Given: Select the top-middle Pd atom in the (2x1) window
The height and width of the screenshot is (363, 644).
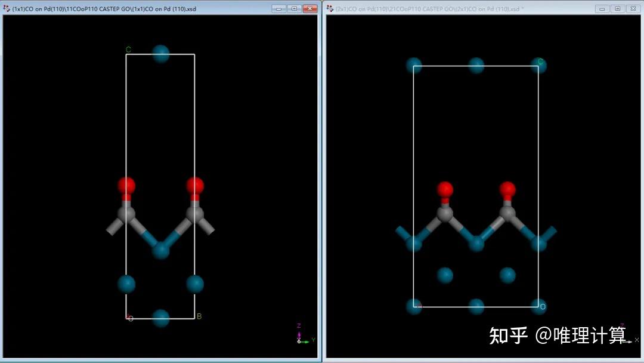Looking at the screenshot, I should (476, 66).
